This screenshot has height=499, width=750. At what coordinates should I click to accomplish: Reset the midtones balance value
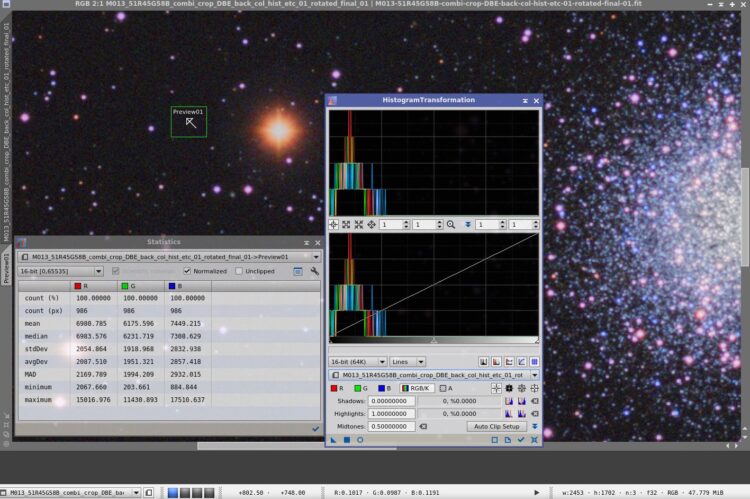click(x=423, y=426)
